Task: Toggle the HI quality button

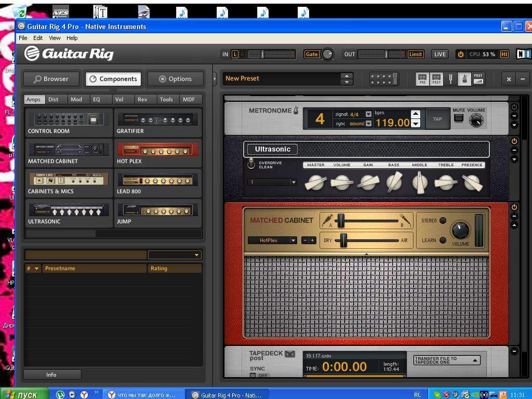Action: coord(504,54)
